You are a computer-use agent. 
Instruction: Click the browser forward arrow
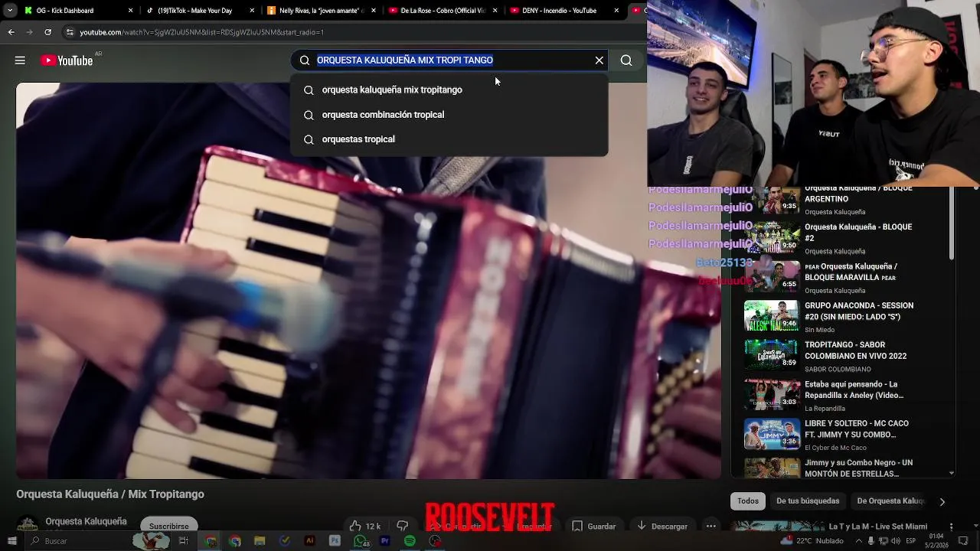click(x=29, y=32)
